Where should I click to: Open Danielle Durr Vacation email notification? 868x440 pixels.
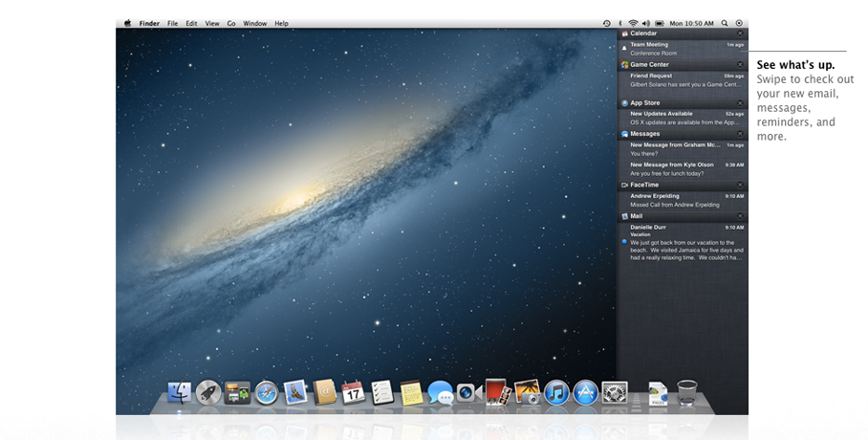[683, 242]
